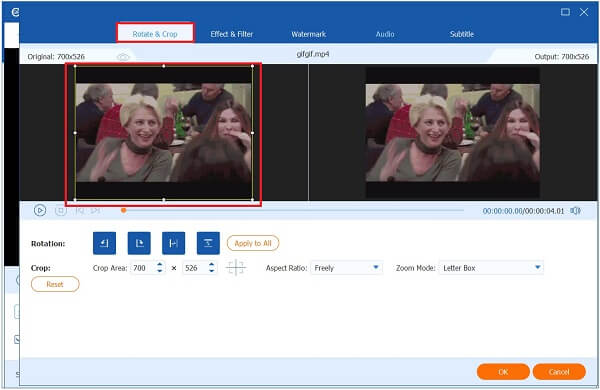Open the Zoom Mode dropdown

click(491, 268)
